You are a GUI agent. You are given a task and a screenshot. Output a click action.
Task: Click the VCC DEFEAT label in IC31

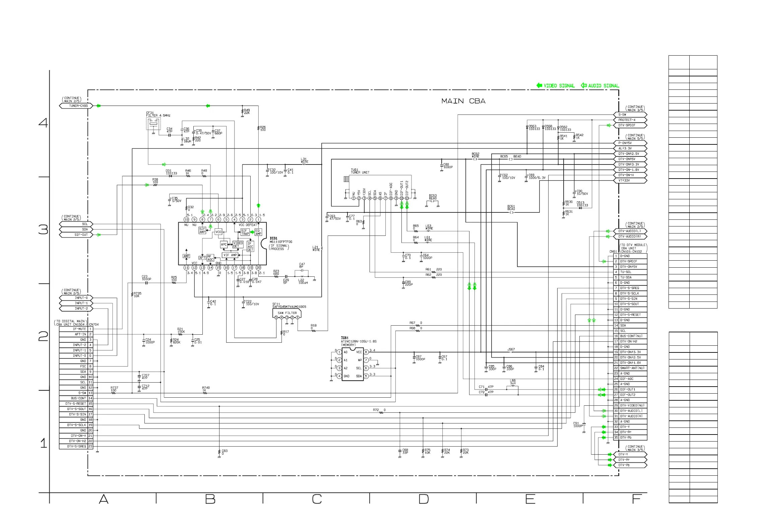click(x=248, y=225)
